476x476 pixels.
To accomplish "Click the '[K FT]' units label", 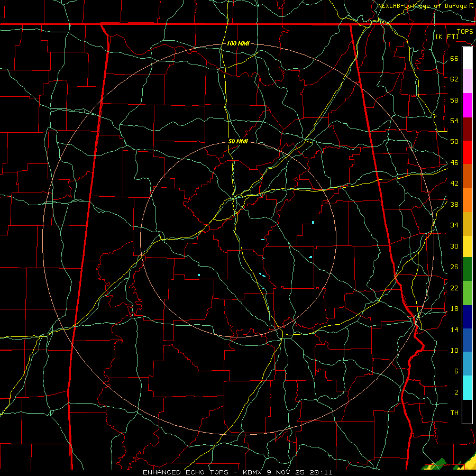I will tap(447, 37).
